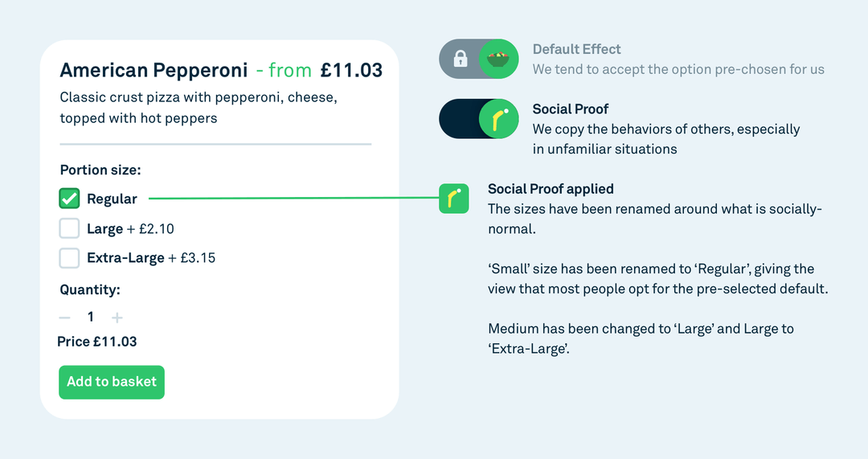This screenshot has height=459, width=868.
Task: Click the Large + £2.10 option label
Action: 130,229
